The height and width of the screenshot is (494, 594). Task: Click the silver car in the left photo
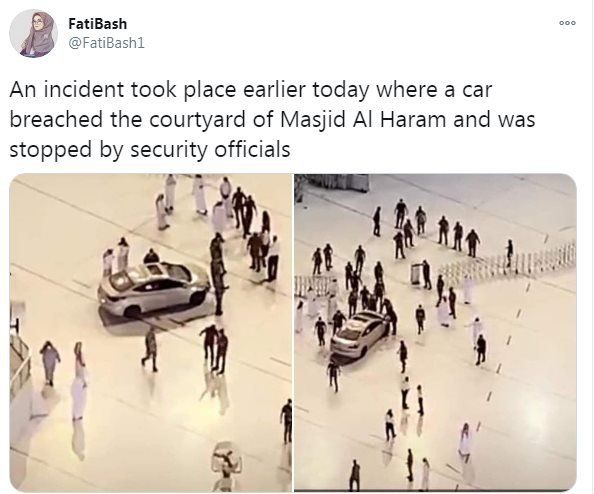pos(153,289)
